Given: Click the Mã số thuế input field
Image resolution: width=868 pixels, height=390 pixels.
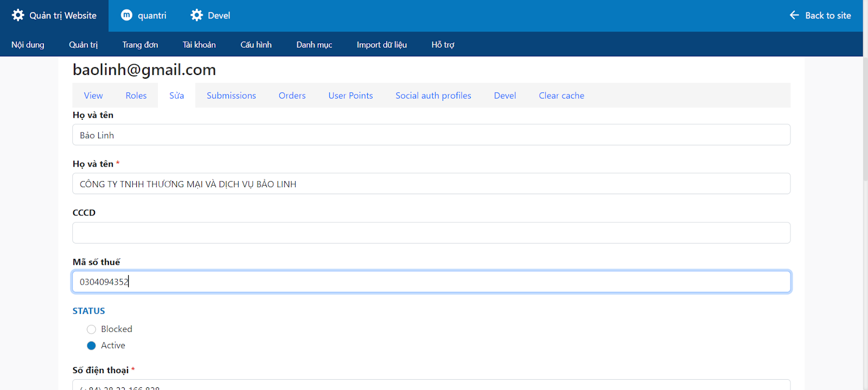Looking at the screenshot, I should click(431, 282).
